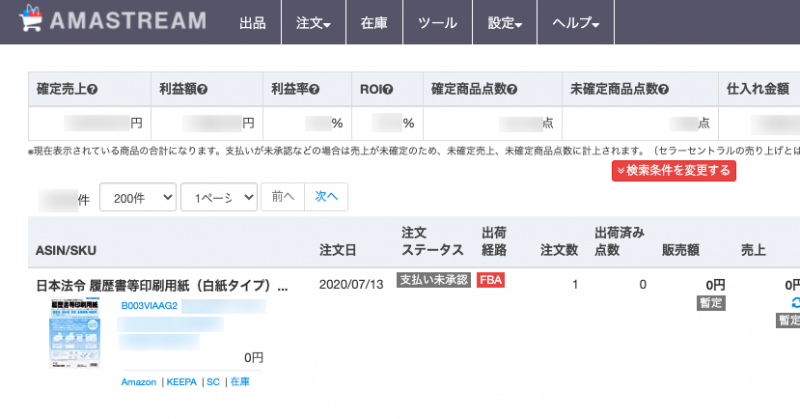Click the 注文数 column header

tap(559, 250)
